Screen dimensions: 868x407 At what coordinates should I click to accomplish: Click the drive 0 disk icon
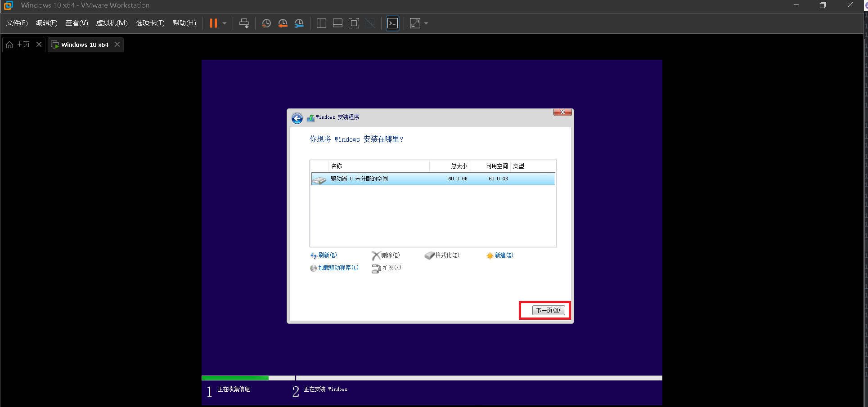point(319,179)
